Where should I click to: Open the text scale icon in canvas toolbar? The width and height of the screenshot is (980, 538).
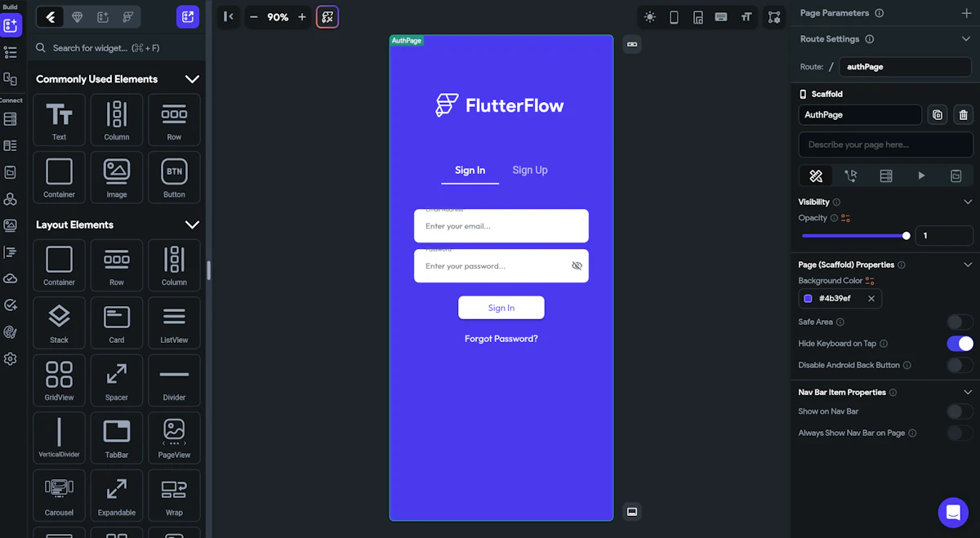(746, 17)
